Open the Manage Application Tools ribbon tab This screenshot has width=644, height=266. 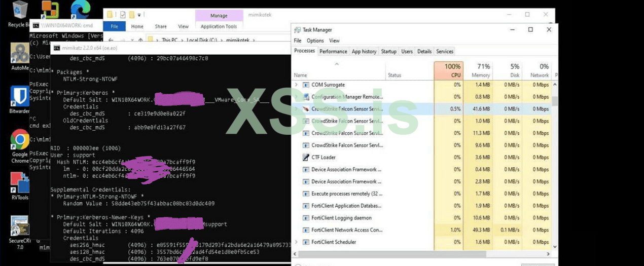point(219,26)
